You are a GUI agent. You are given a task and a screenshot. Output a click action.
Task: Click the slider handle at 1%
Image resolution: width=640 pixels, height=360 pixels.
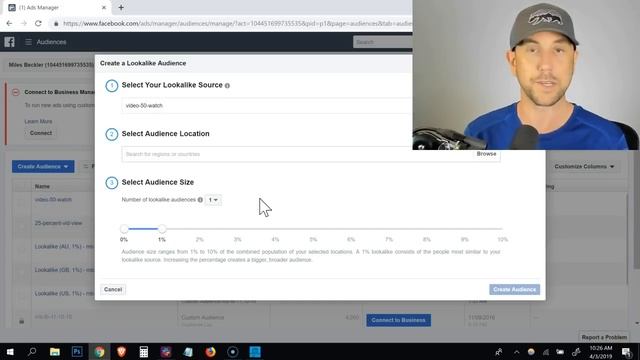coord(162,229)
